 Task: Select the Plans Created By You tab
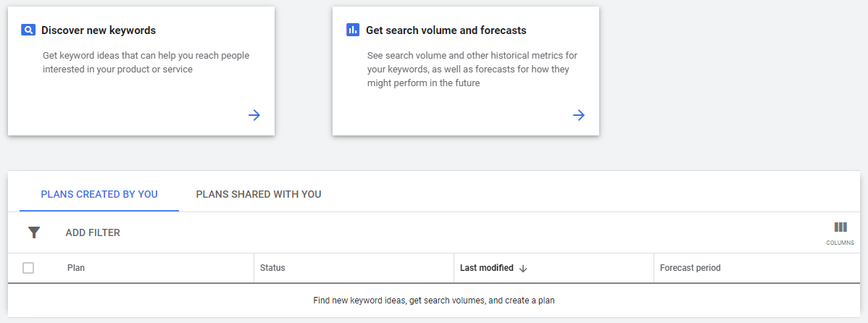coord(99,194)
